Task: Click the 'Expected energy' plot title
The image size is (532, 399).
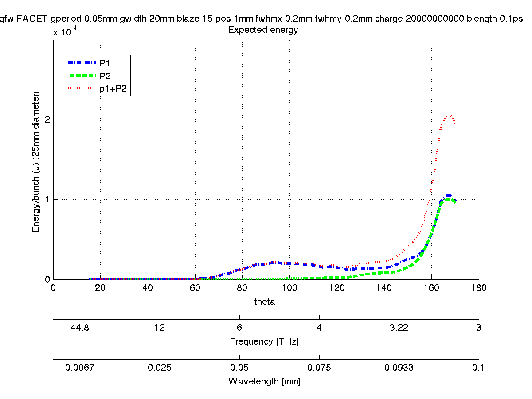Action: pos(262,31)
